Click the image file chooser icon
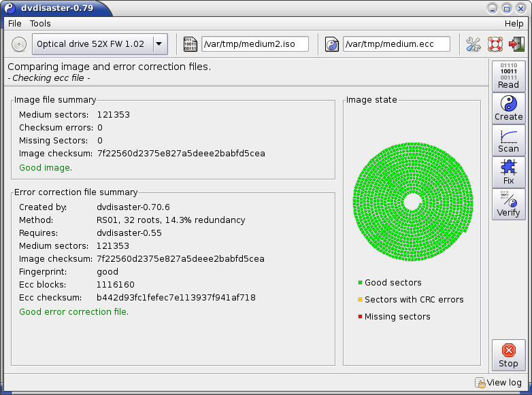 point(191,44)
